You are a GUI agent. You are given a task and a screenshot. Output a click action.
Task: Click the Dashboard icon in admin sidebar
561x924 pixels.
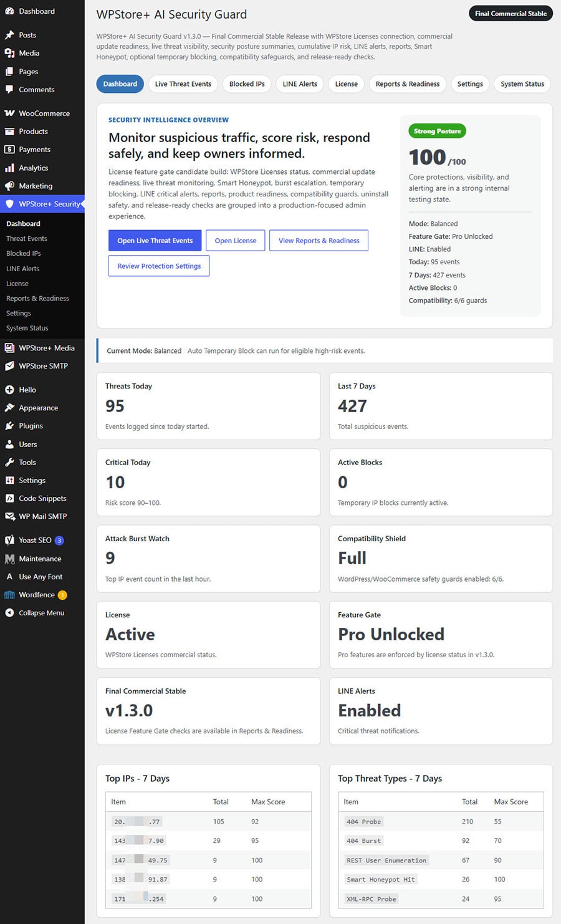[x=9, y=11]
